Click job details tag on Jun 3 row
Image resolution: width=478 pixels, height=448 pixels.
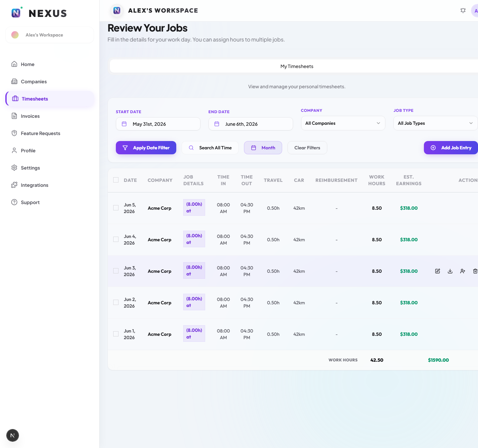[x=194, y=270]
